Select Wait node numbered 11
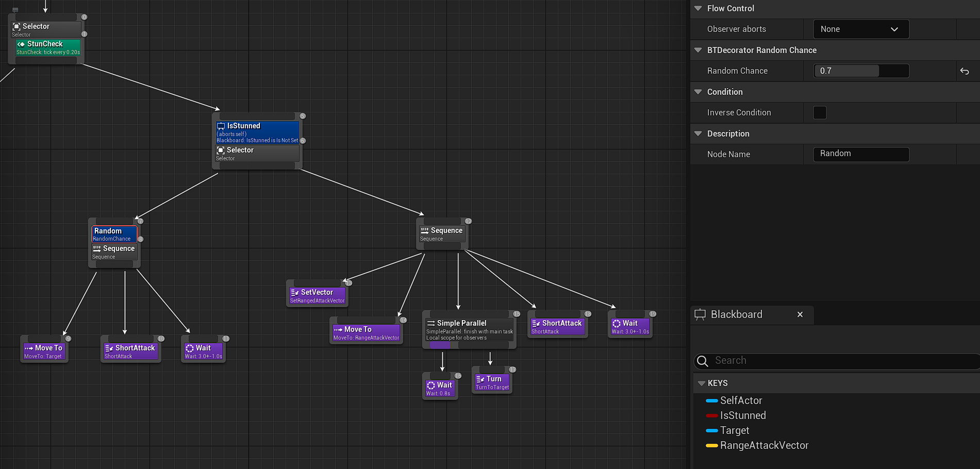The width and height of the screenshot is (980, 469). (x=203, y=351)
